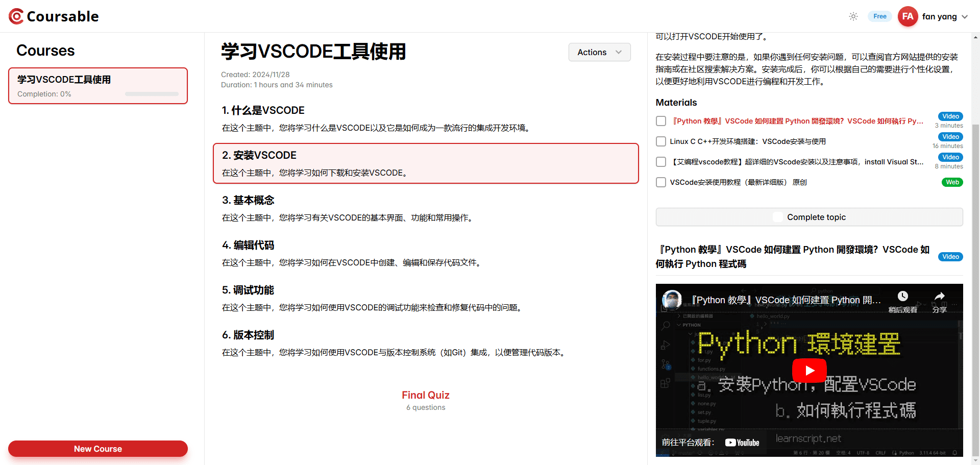The height and width of the screenshot is (465, 980).
Task: Open the 『Python 教學』 VSCode material link
Action: (797, 121)
